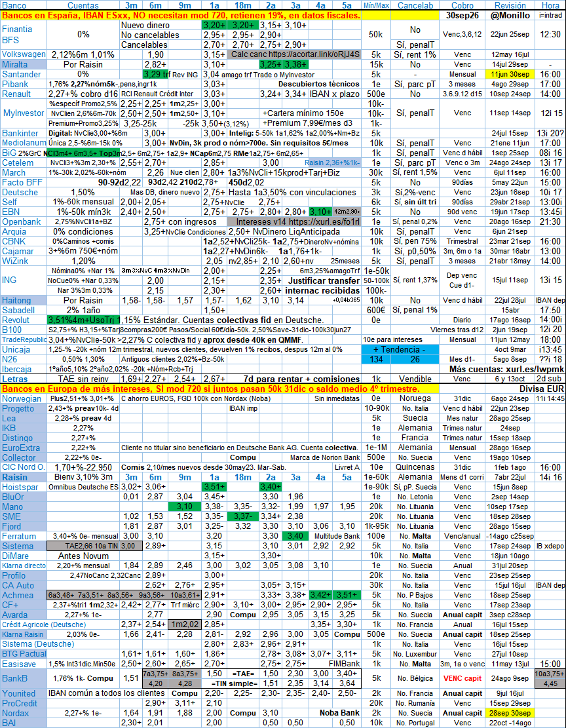The image size is (566, 728).
Task: Select the Achmea green 3,51+ 5a cell
Action: (347, 595)
